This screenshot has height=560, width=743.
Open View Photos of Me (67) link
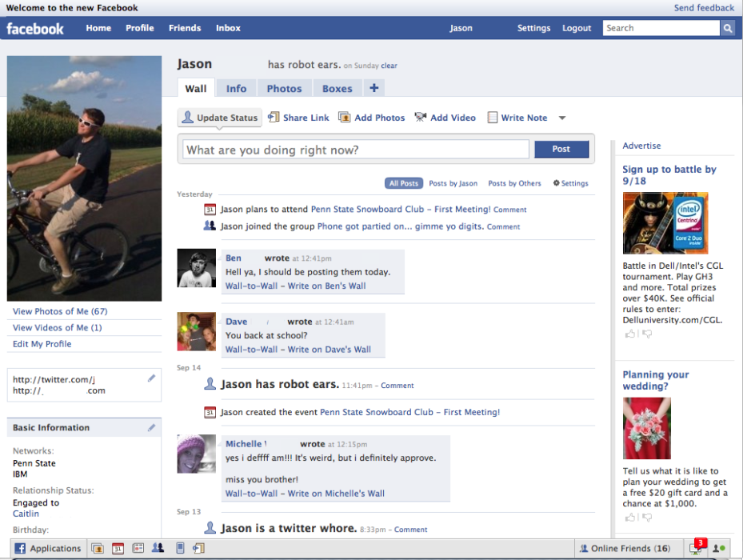tap(60, 311)
